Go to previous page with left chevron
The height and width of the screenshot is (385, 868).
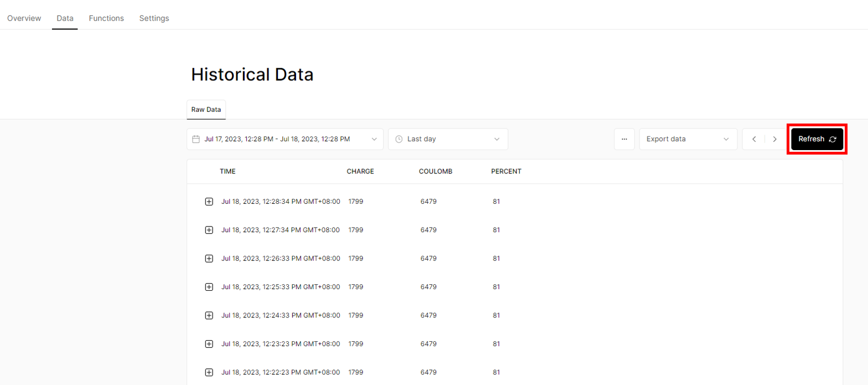pos(754,139)
